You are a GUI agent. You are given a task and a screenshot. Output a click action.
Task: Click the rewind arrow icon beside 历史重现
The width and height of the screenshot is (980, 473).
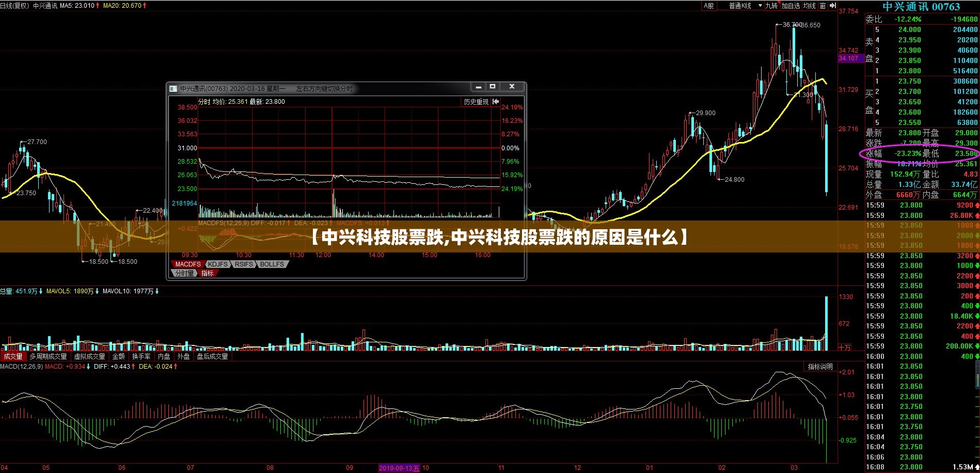point(496,102)
